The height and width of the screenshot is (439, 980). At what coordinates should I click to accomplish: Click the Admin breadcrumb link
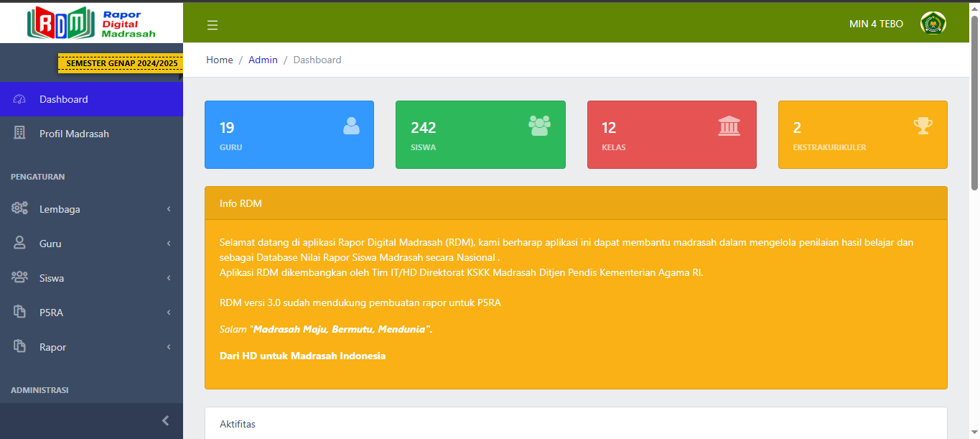click(263, 60)
